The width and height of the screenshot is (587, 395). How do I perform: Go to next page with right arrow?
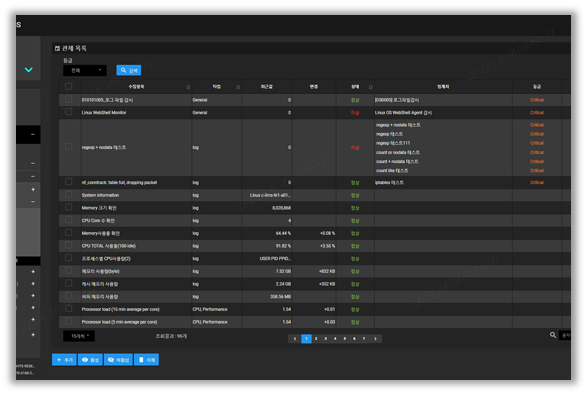[375, 338]
